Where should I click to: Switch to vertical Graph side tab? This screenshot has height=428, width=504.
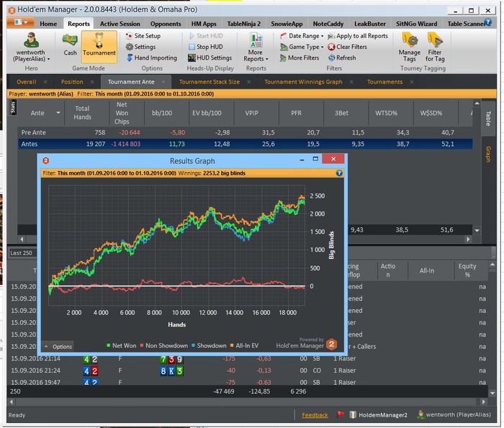pyautogui.click(x=487, y=154)
